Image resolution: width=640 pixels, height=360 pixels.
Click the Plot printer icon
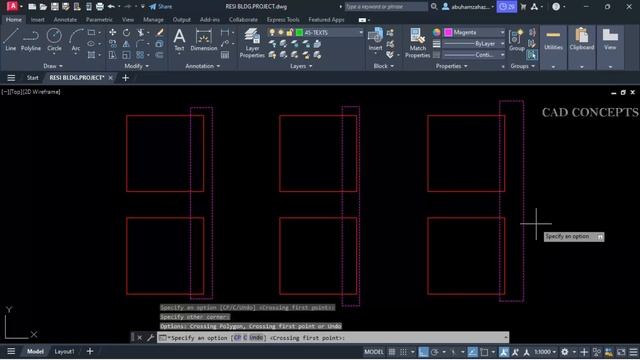tap(100, 7)
